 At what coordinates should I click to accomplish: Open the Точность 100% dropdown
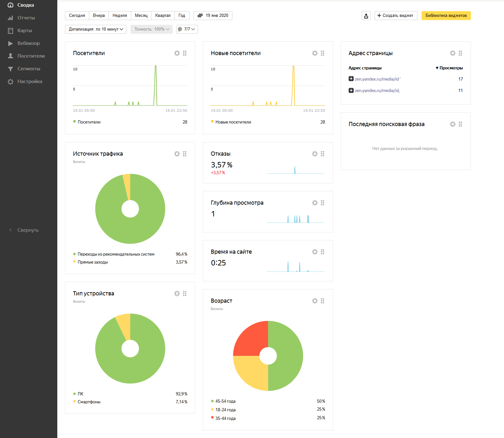pyautogui.click(x=152, y=29)
